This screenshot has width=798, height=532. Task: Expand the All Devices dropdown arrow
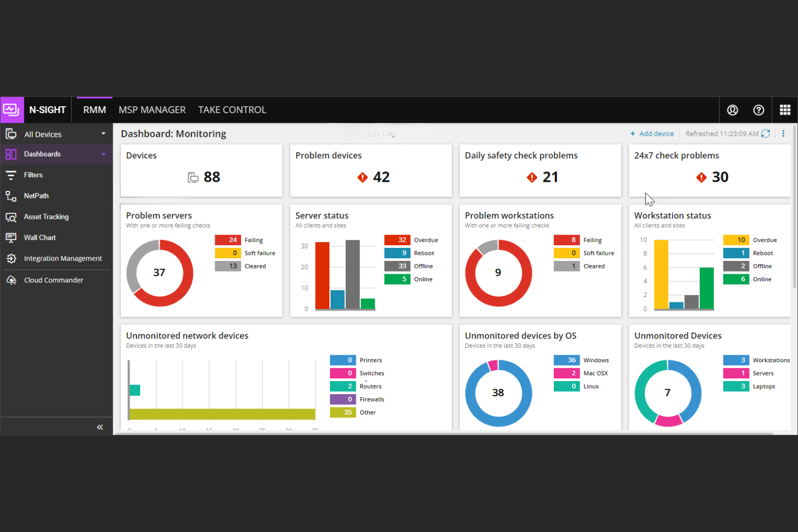104,134
